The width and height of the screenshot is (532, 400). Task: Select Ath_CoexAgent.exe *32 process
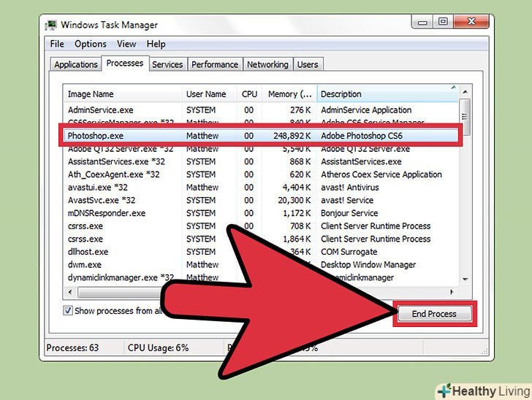coord(261,174)
